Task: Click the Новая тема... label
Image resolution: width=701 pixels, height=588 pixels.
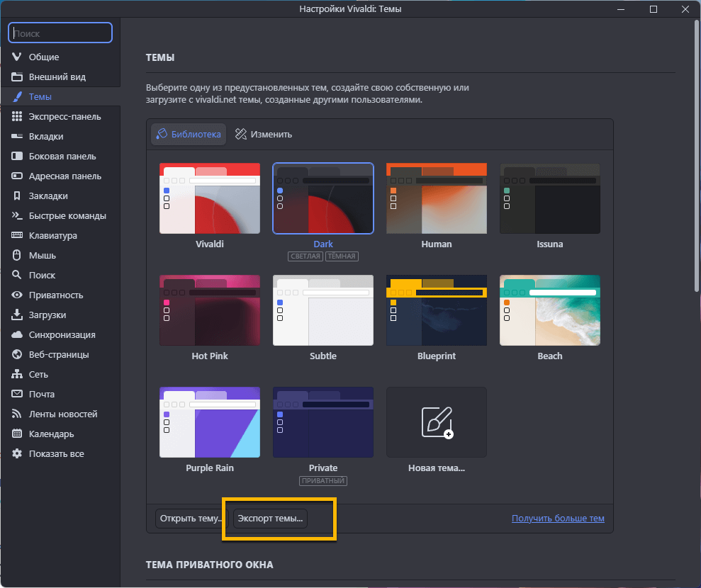Action: click(437, 468)
